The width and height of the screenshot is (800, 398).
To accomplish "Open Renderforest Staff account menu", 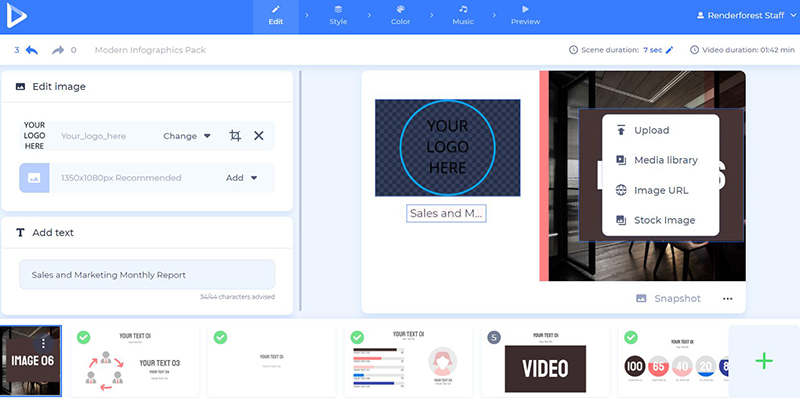I will click(746, 16).
